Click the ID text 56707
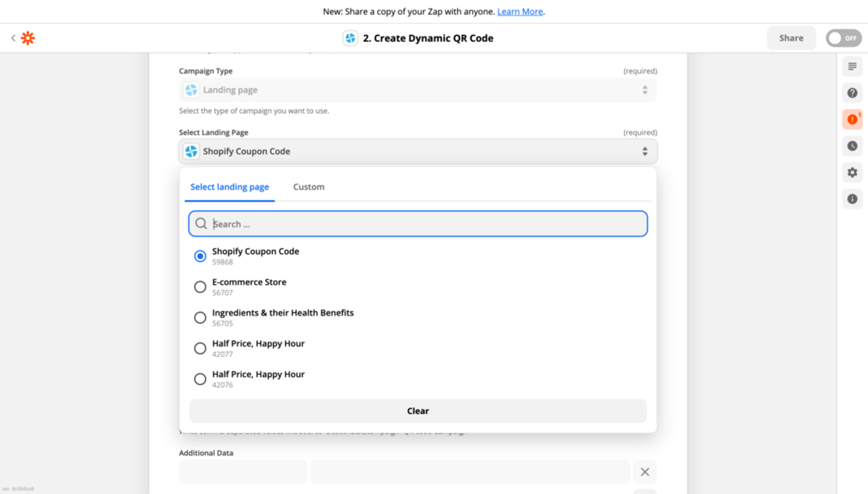The image size is (868, 494). point(222,293)
